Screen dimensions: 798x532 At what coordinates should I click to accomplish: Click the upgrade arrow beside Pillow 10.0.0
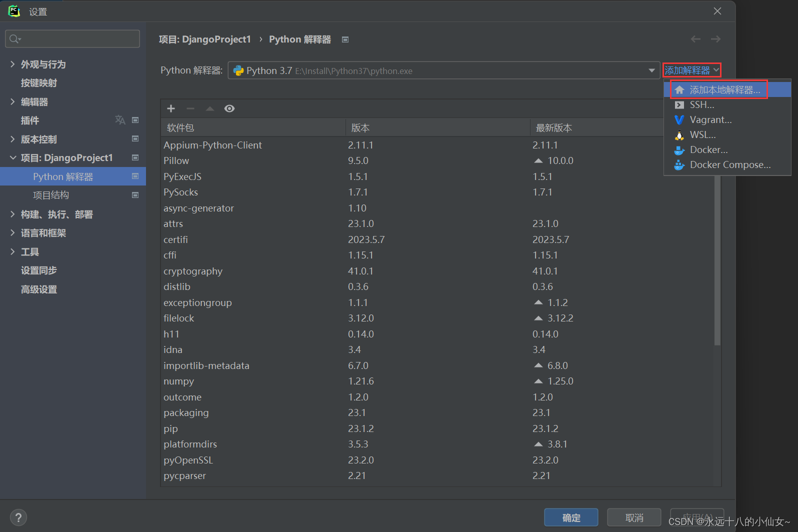pos(538,160)
